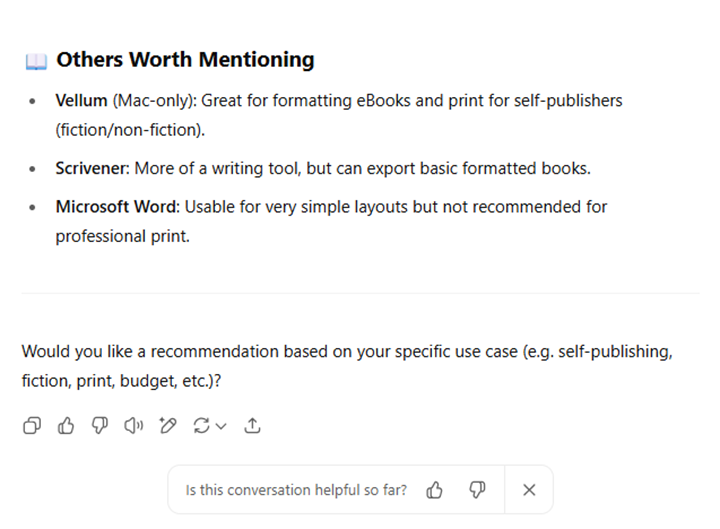Click the open book emoji beside the heading
Screen dimensions: 720x529
coord(36,61)
